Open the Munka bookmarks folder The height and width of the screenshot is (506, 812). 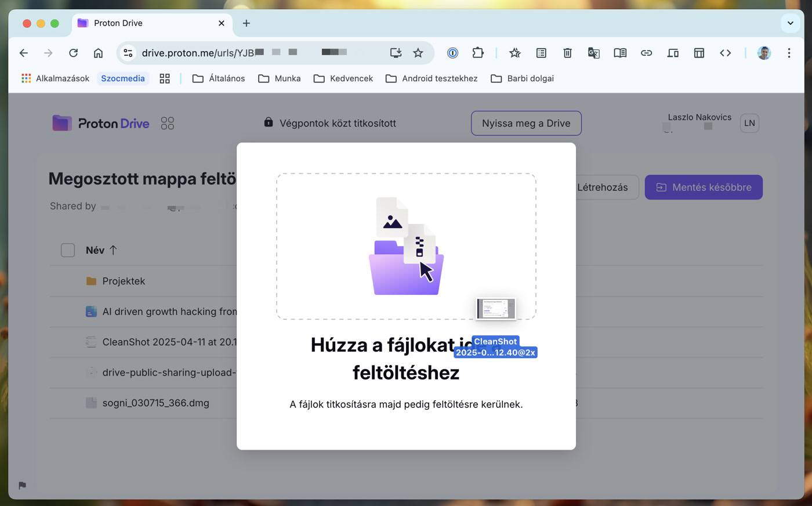(x=280, y=78)
